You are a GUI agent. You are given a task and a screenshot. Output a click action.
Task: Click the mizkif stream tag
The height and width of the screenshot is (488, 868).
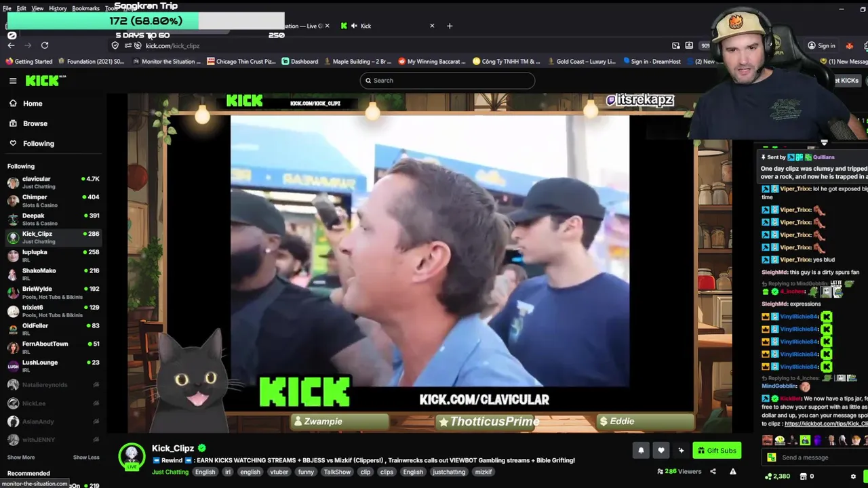484,472
